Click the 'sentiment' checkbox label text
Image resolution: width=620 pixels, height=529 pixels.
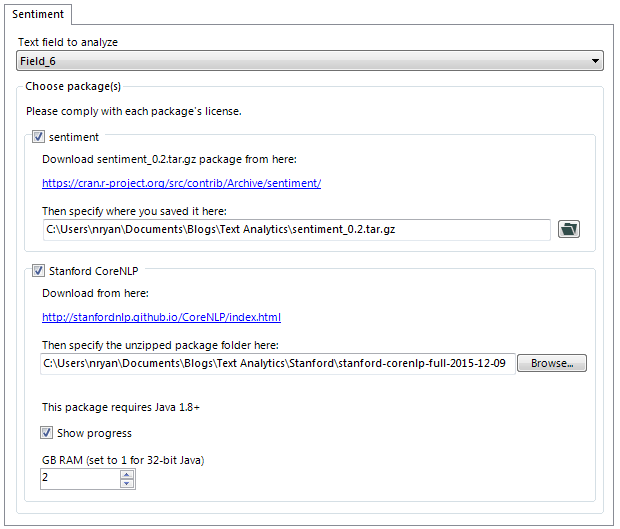click(74, 136)
